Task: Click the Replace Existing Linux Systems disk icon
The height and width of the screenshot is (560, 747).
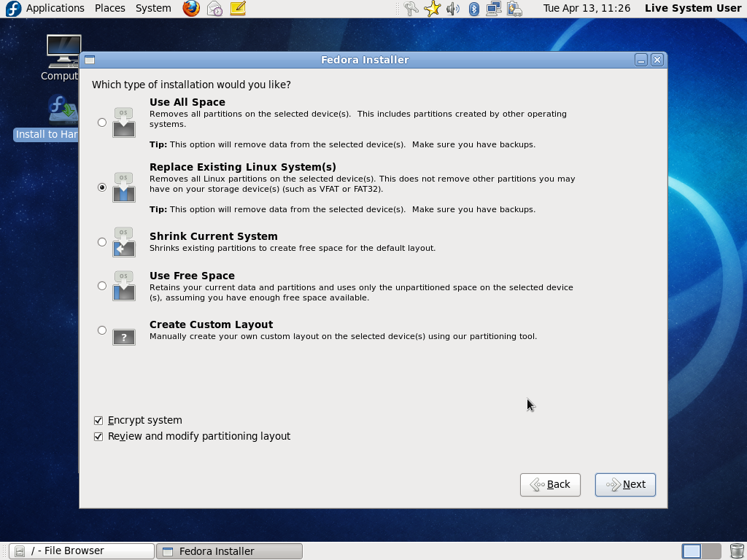Action: pyautogui.click(x=123, y=187)
